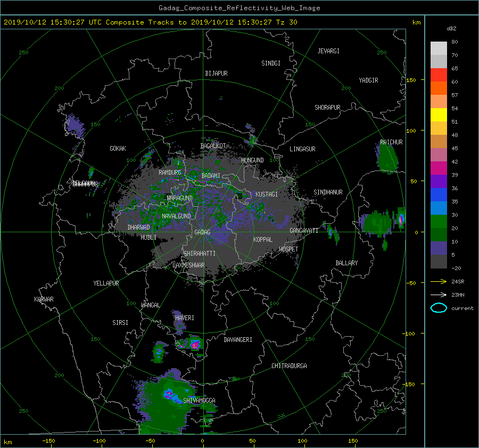The height and width of the screenshot is (448, 479).
Task: Select the red 65 dBZ color swatch
Action: click(x=439, y=75)
